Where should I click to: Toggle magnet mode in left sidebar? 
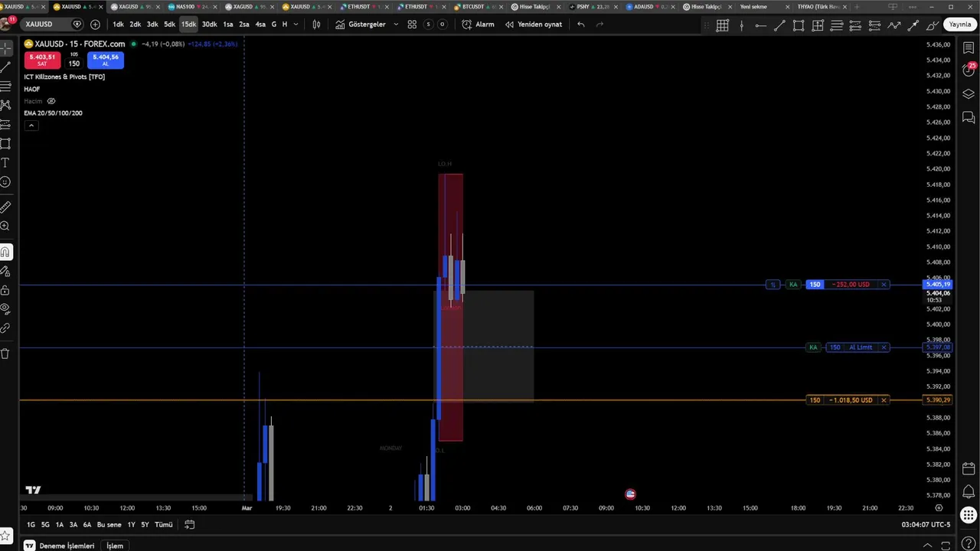pyautogui.click(x=5, y=252)
